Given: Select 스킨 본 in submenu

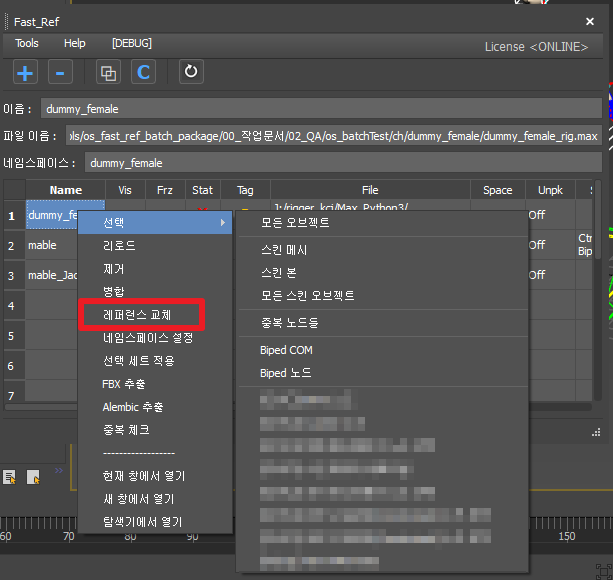Looking at the screenshot, I should 382,272.
